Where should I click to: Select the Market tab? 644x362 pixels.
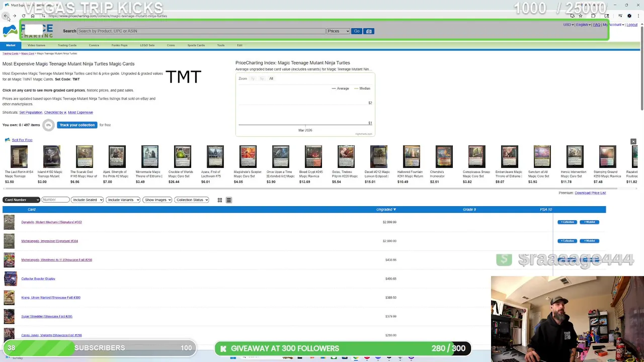11,45
